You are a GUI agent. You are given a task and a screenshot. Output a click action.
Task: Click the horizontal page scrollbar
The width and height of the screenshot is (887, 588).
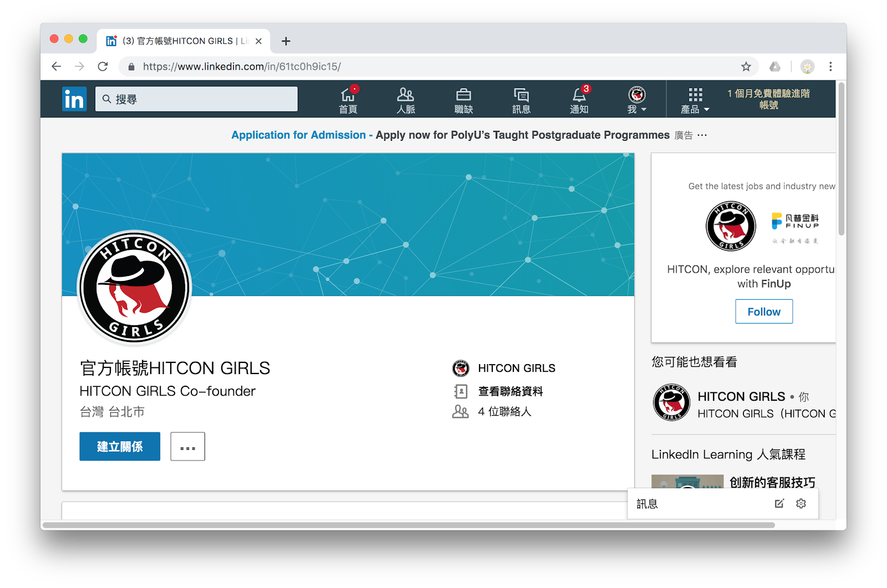[409, 525]
